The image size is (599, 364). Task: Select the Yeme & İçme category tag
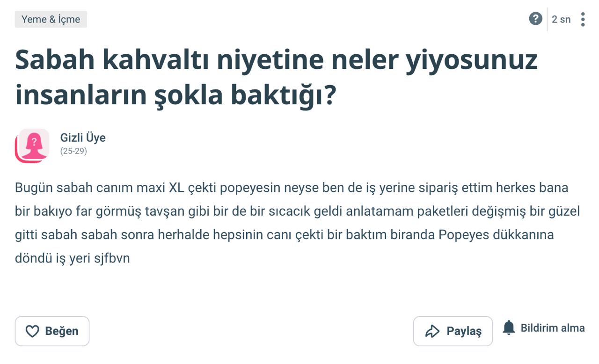tap(51, 19)
